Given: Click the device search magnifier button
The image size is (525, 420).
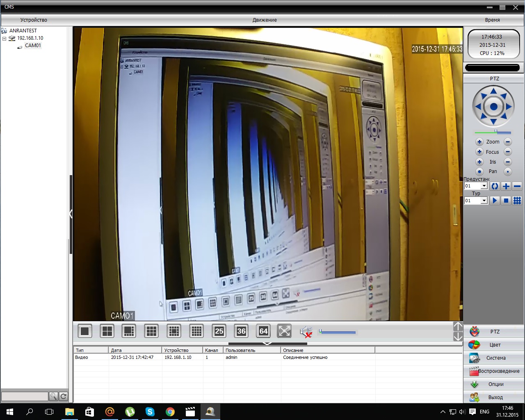Looking at the screenshot, I should click(x=53, y=396).
